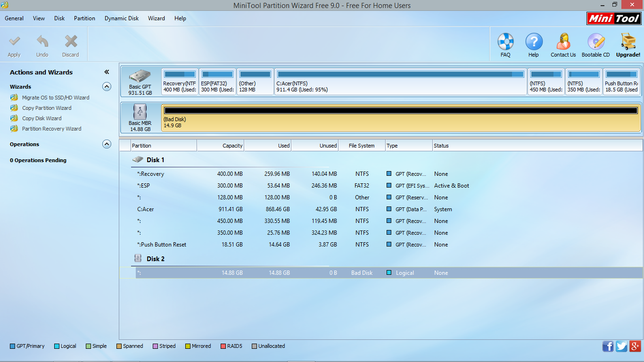
Task: Select the *:Recovery partition row
Action: pos(381,174)
